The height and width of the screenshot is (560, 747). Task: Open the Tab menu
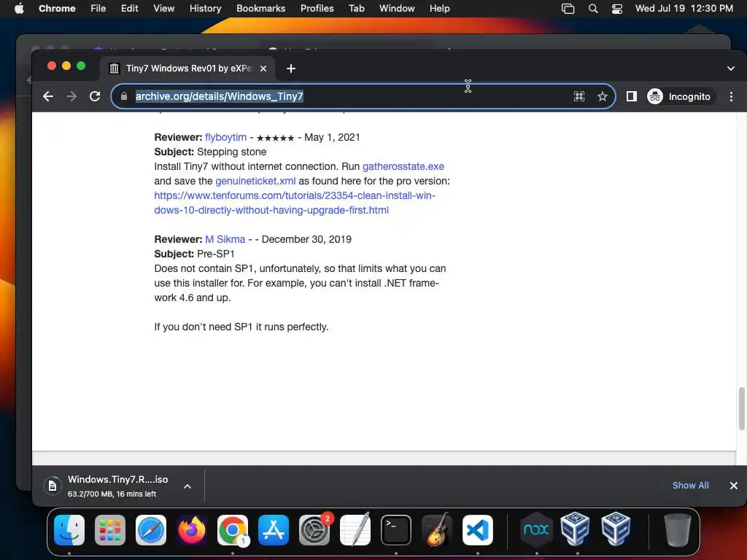(x=356, y=9)
